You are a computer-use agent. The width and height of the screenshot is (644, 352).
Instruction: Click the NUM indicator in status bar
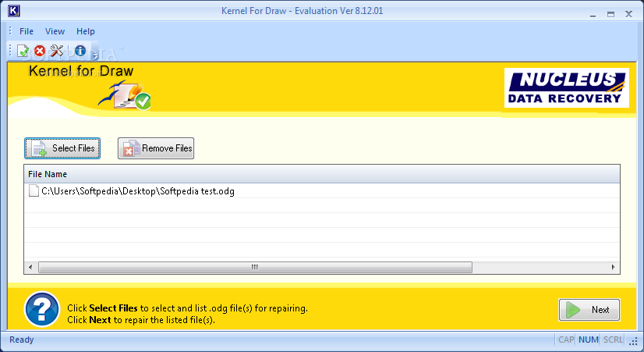[x=588, y=340]
